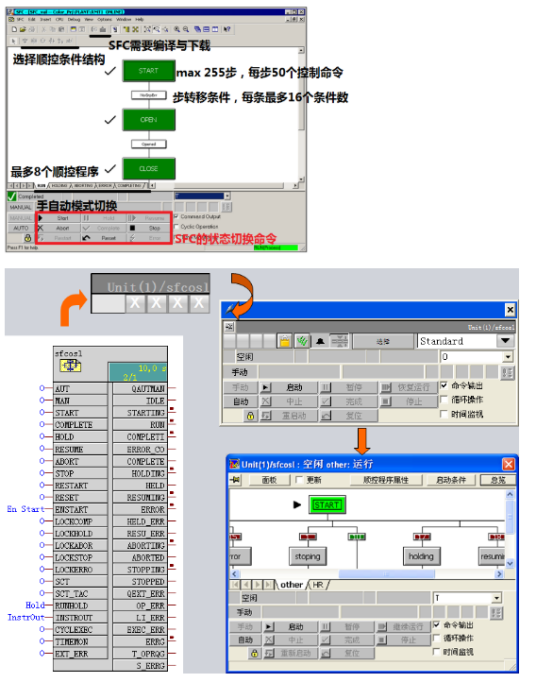Enable 循环操作 in the Standard faceplate
The height and width of the screenshot is (682, 554).
444,399
